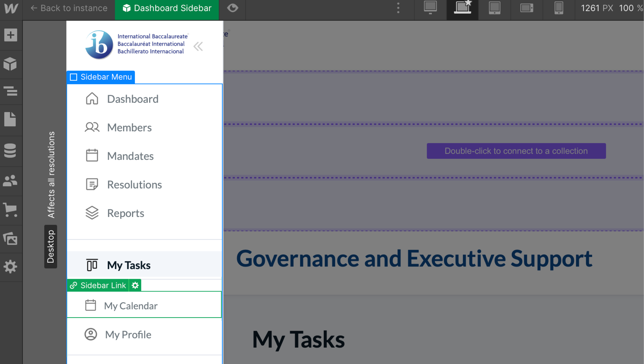The width and height of the screenshot is (644, 364).
Task: Switch to the tablet breakpoint view
Action: click(495, 8)
